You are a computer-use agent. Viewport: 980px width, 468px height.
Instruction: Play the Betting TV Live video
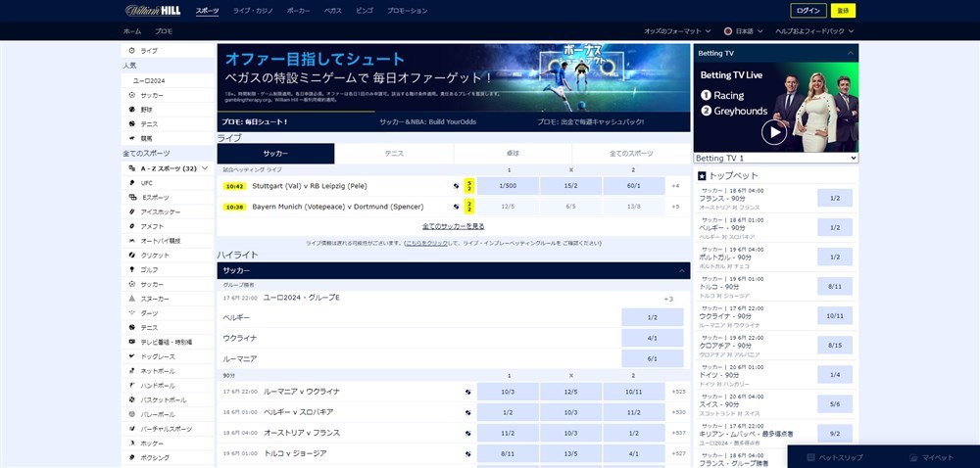pyautogui.click(x=774, y=132)
